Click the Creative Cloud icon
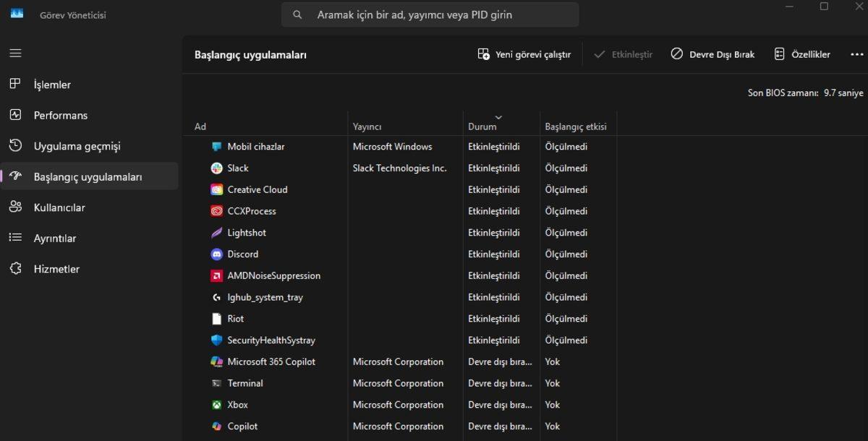868x441 pixels. [216, 190]
